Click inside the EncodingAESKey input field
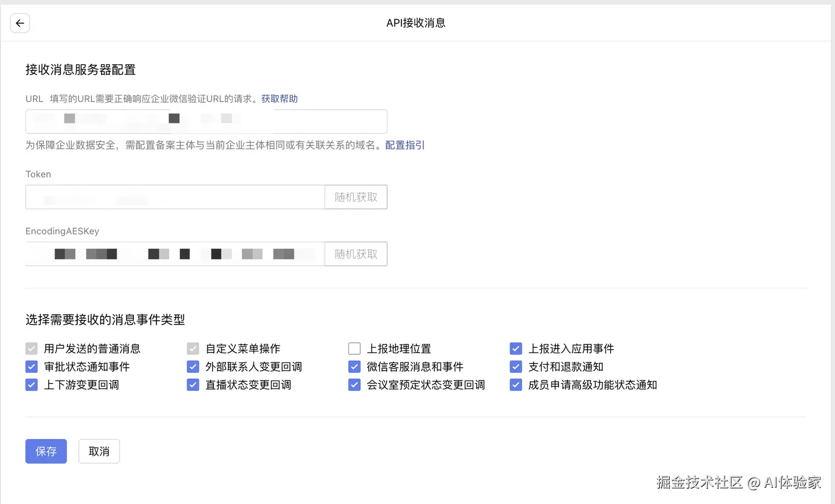Image resolution: width=835 pixels, height=504 pixels. pos(174,253)
